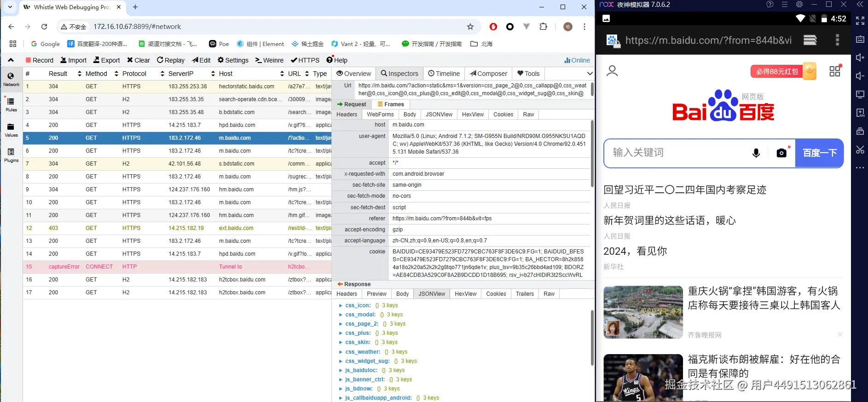Click Baidu user profile icon in emulator

(612, 71)
